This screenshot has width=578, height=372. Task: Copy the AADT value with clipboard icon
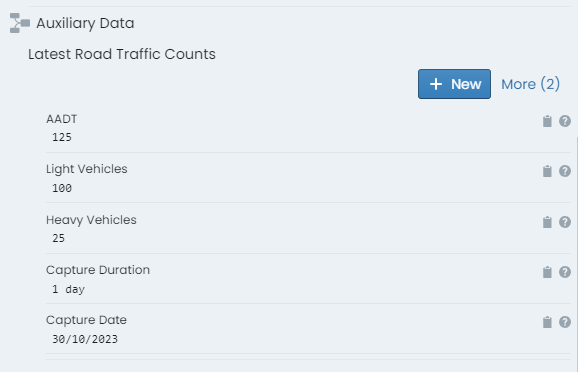point(547,121)
